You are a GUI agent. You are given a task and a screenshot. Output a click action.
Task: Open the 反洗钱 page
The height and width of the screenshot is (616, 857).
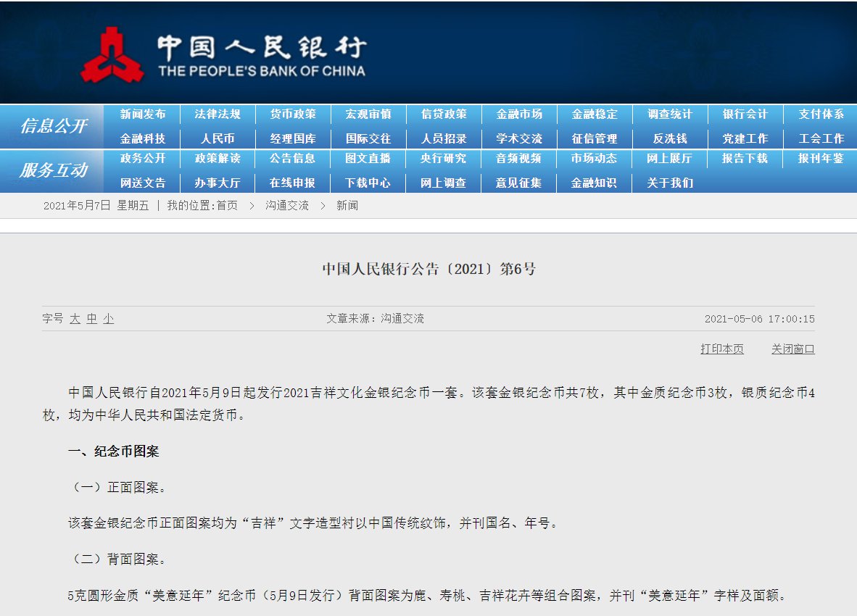pos(669,138)
